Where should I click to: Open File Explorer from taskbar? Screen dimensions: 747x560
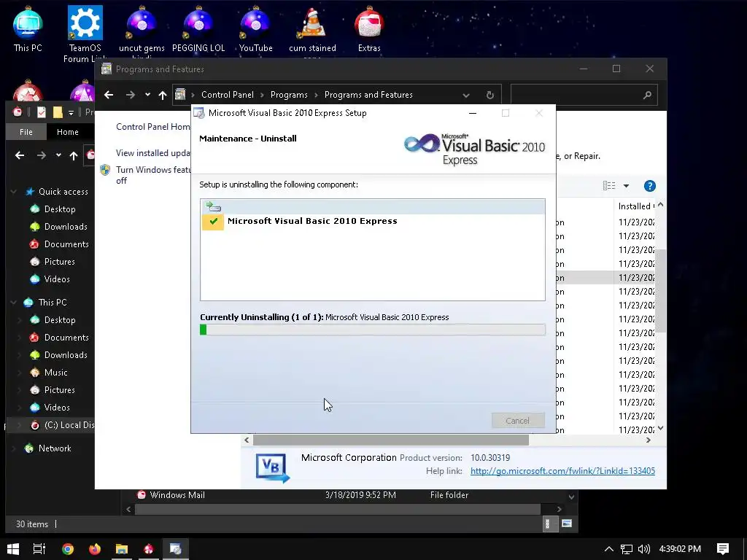click(122, 549)
